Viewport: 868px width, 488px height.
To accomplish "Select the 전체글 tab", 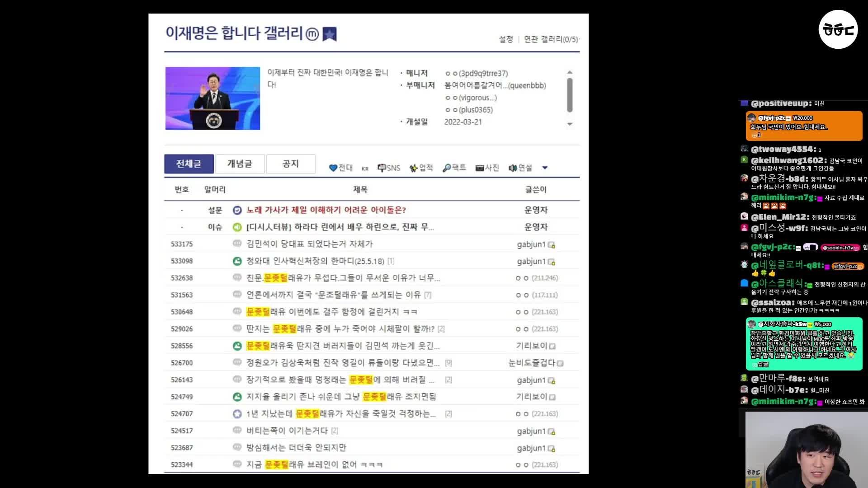I will click(189, 164).
